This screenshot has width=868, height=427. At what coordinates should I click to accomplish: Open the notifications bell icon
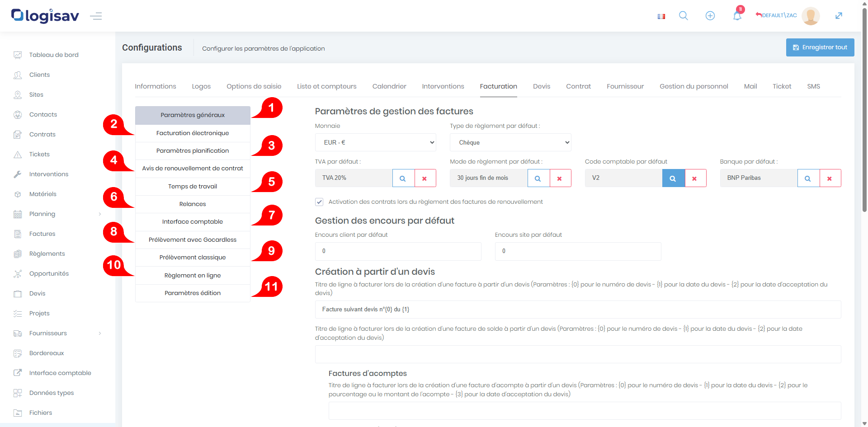click(x=737, y=16)
